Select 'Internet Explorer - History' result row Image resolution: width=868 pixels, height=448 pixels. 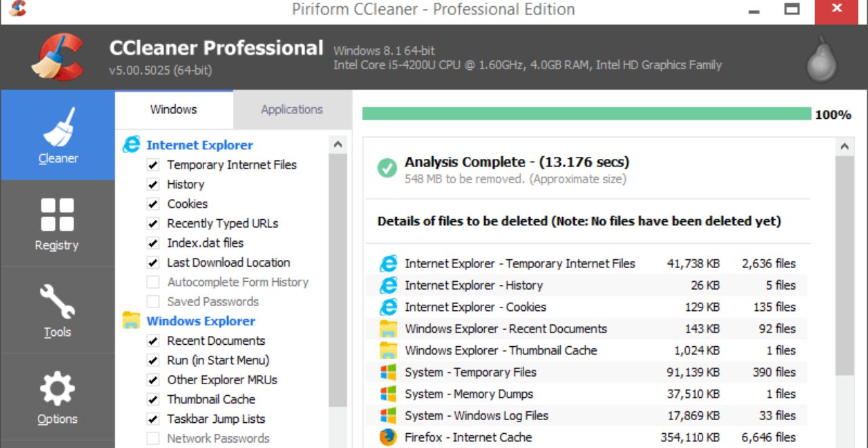pyautogui.click(x=588, y=285)
